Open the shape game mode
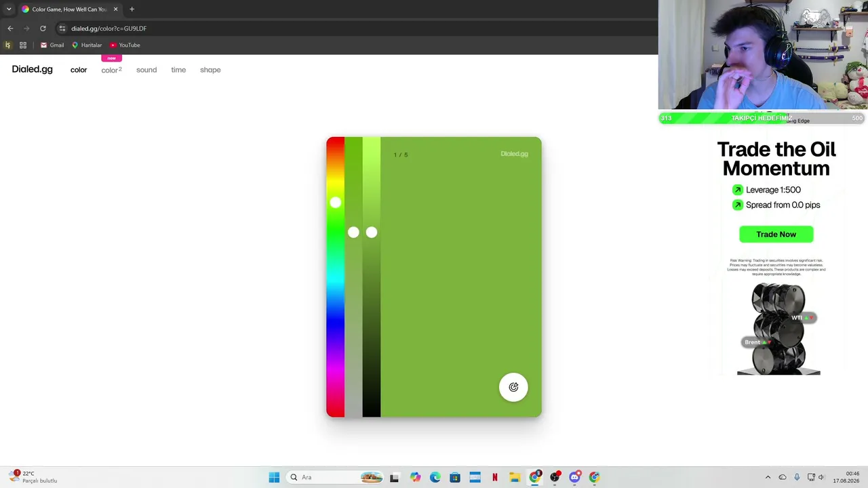 [x=210, y=70]
